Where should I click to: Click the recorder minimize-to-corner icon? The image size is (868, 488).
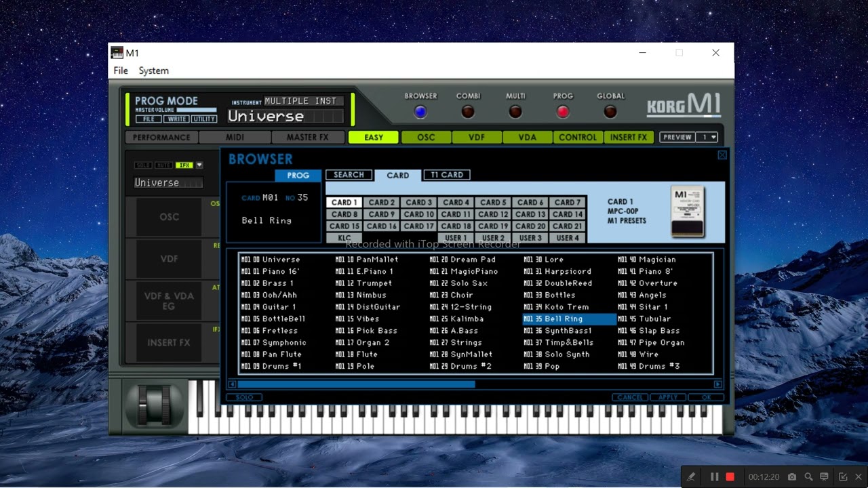tap(843, 477)
